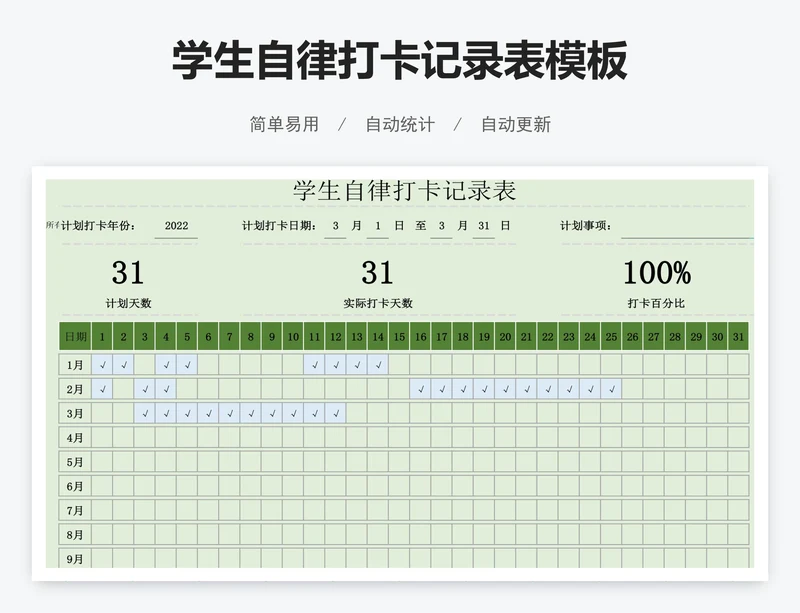Viewport: 800px width, 613px height.
Task: Select the day 15 column header
Action: tap(399, 336)
